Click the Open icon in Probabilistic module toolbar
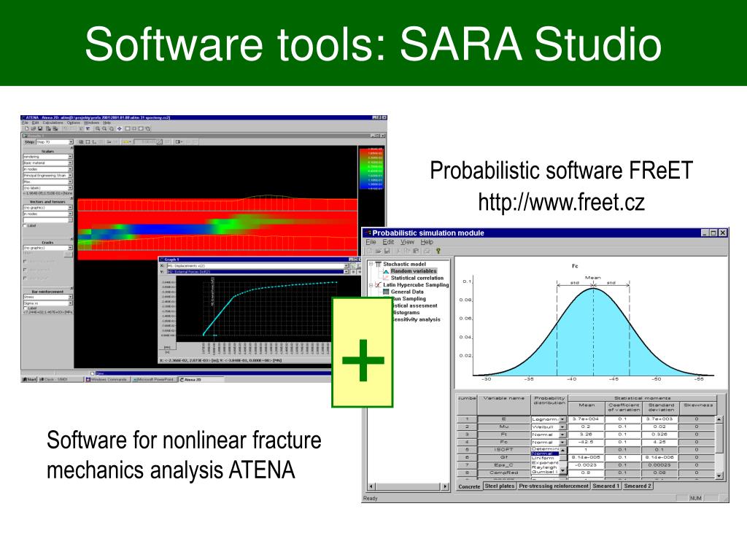Screen dimensions: 747x560 pyautogui.click(x=379, y=251)
